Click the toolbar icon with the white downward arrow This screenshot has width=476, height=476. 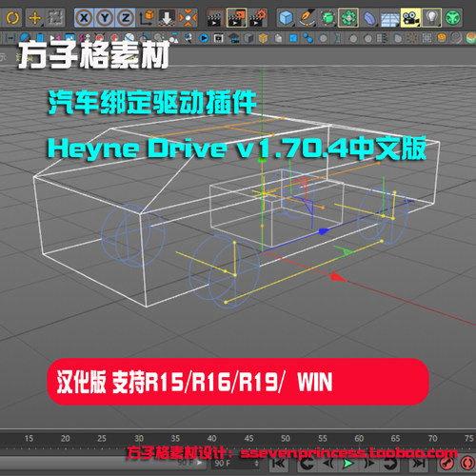[x=167, y=18]
